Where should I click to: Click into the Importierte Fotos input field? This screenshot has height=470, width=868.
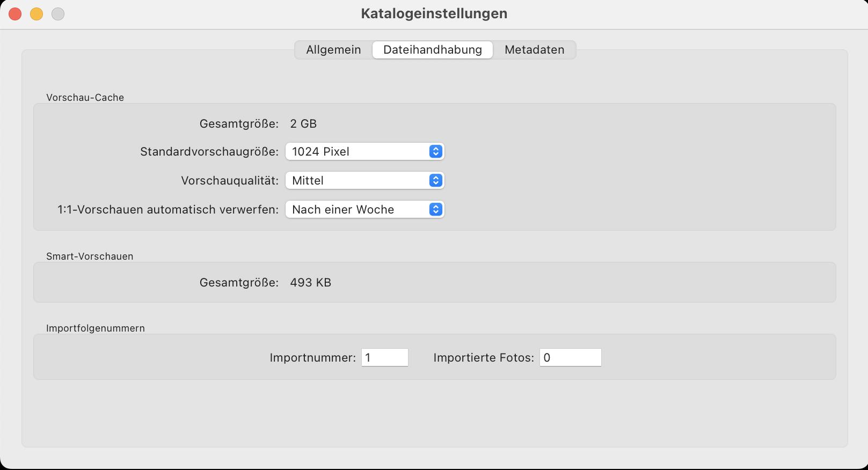[571, 357]
